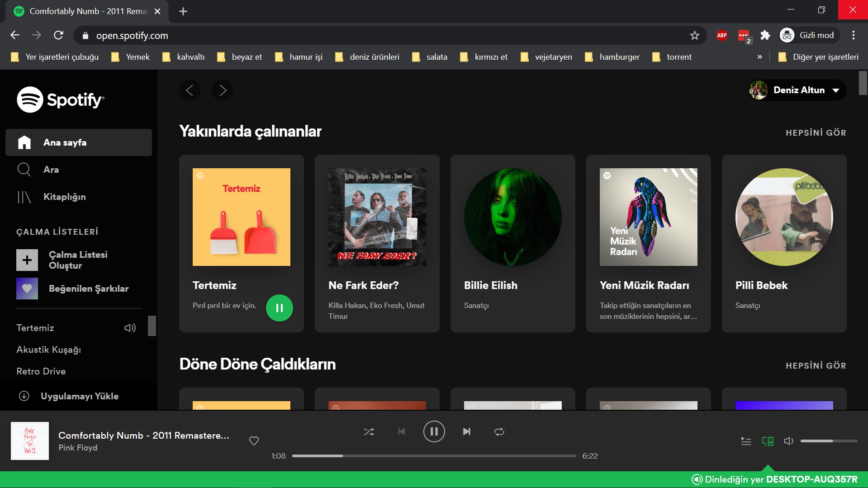Seek within the song progress bar
868x488 pixels.
[434, 456]
